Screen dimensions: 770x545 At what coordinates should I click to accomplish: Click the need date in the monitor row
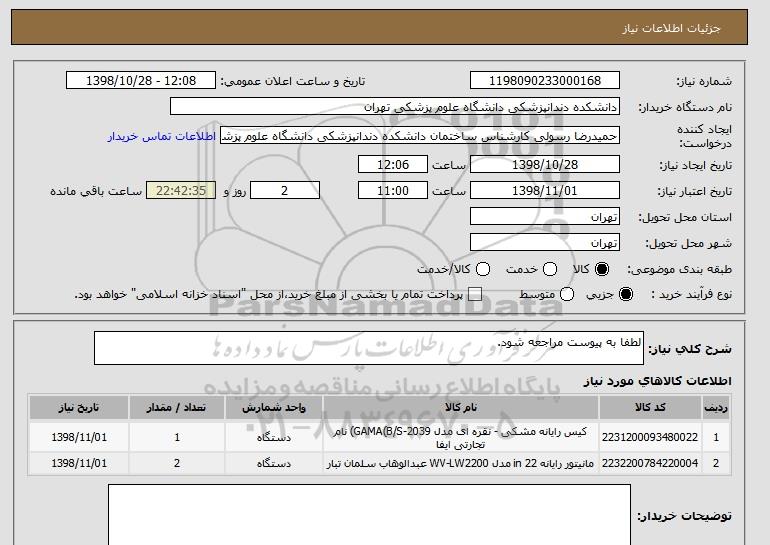[79, 463]
